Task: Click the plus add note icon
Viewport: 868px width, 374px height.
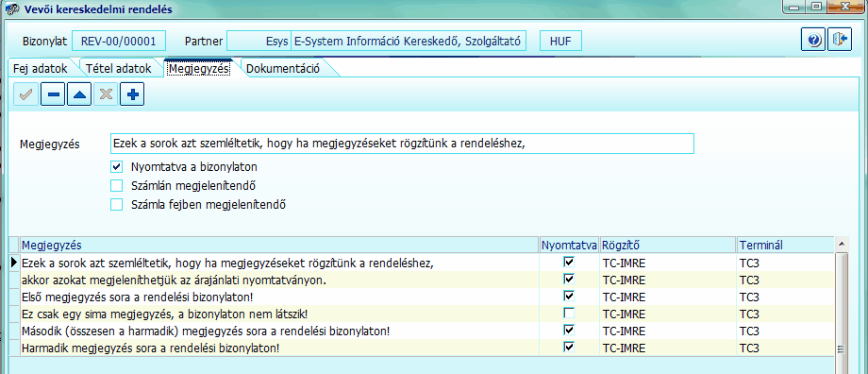Action: (x=132, y=94)
